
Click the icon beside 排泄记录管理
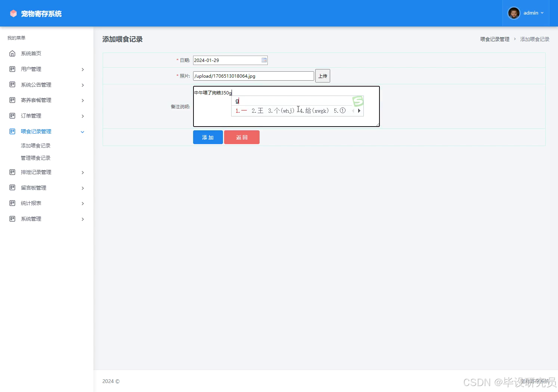point(12,172)
